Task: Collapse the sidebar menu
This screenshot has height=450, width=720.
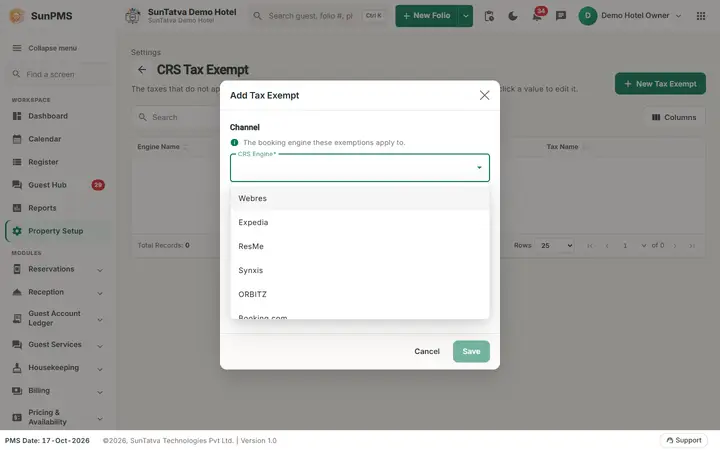Action: click(x=45, y=48)
